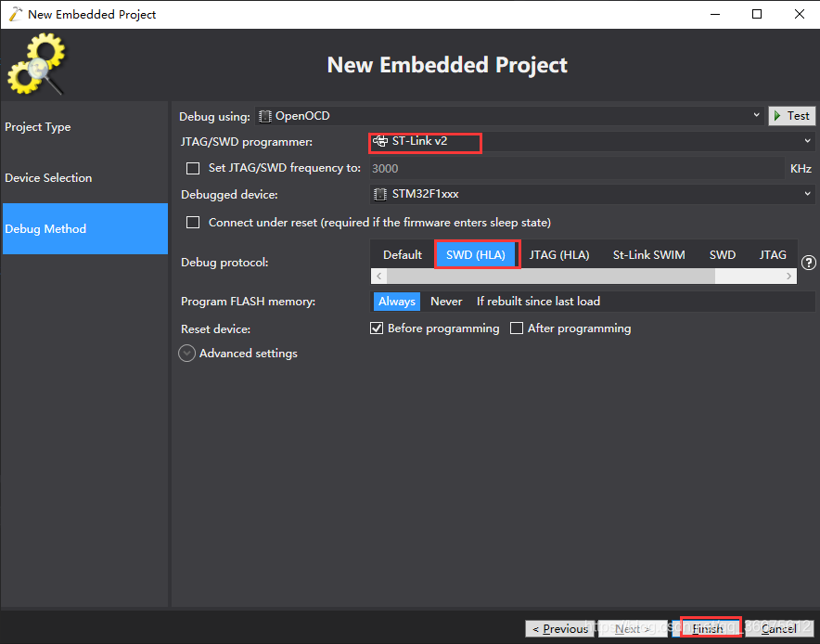Image resolution: width=820 pixels, height=644 pixels.
Task: Enable Connect under reset checkbox
Action: 193,223
